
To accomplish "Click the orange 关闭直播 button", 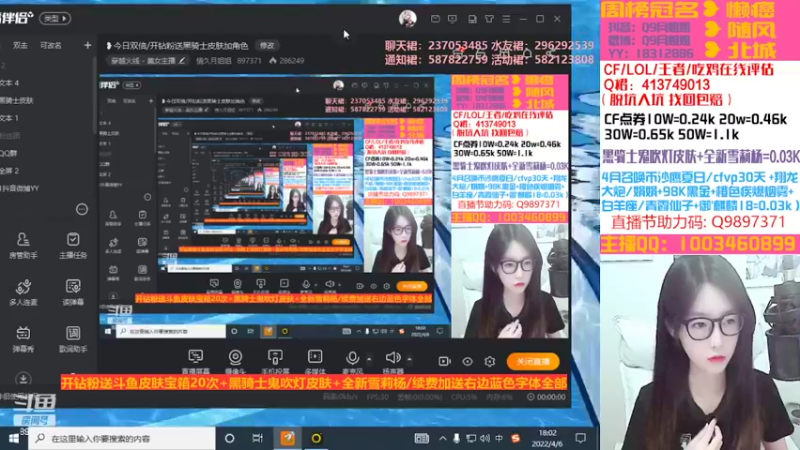I will pos(533,361).
